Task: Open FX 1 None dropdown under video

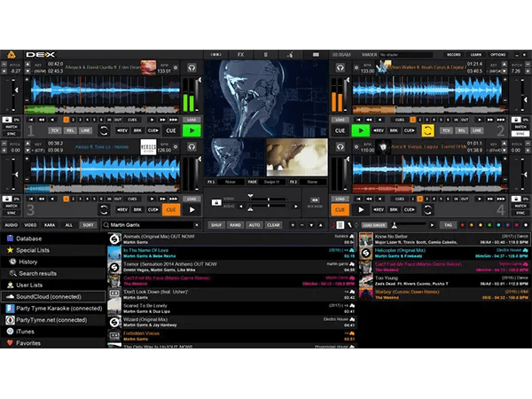Action: (x=231, y=182)
